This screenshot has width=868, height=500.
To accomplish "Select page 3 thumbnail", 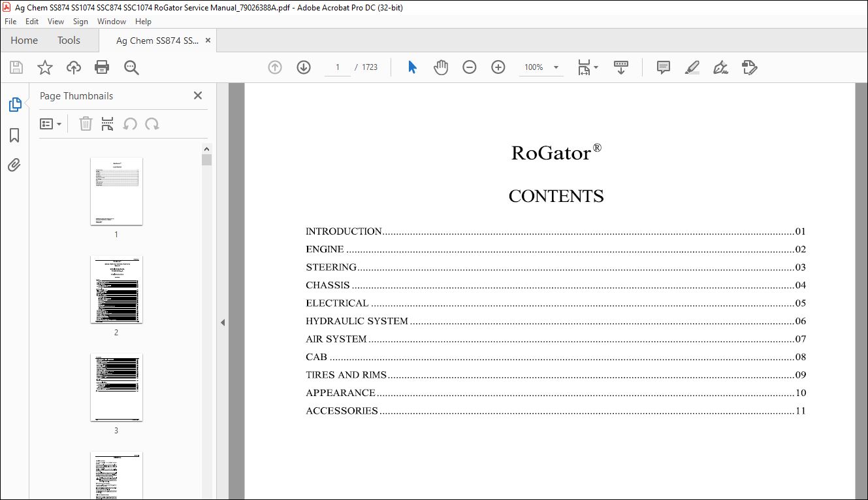I will point(116,387).
